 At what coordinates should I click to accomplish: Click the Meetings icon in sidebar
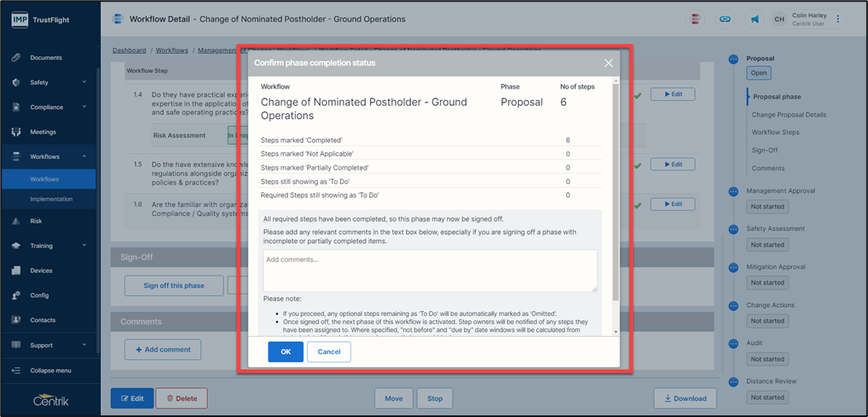16,132
